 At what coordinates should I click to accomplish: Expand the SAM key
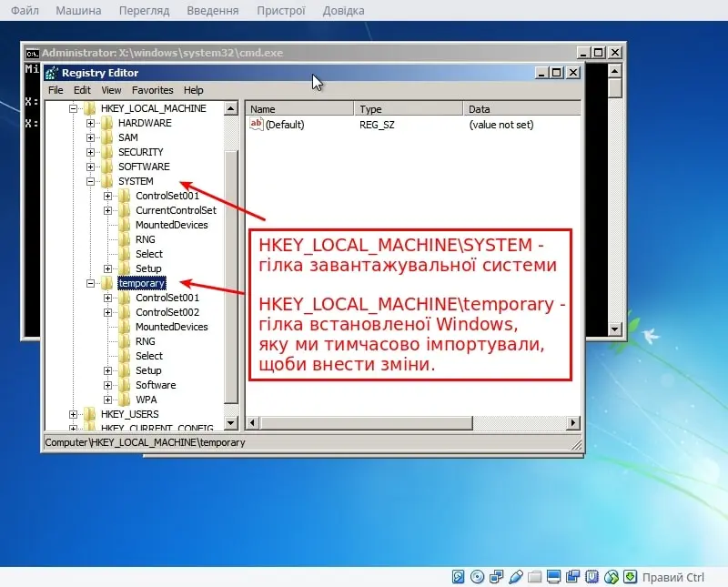90,137
